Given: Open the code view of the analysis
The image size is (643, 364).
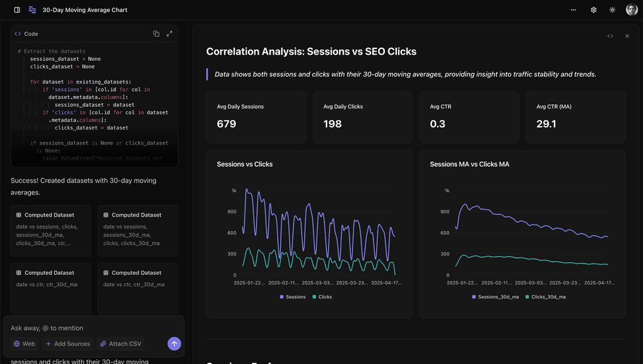Looking at the screenshot, I should click(610, 36).
